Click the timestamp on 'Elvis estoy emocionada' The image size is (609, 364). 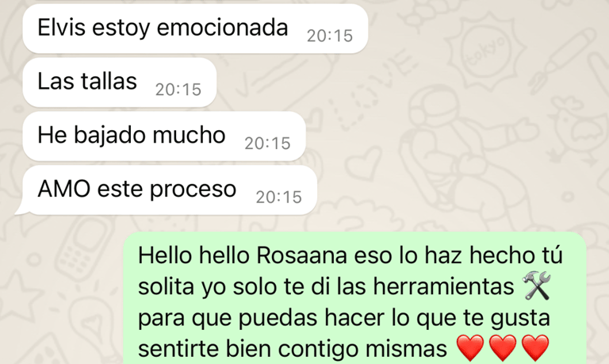330,36
